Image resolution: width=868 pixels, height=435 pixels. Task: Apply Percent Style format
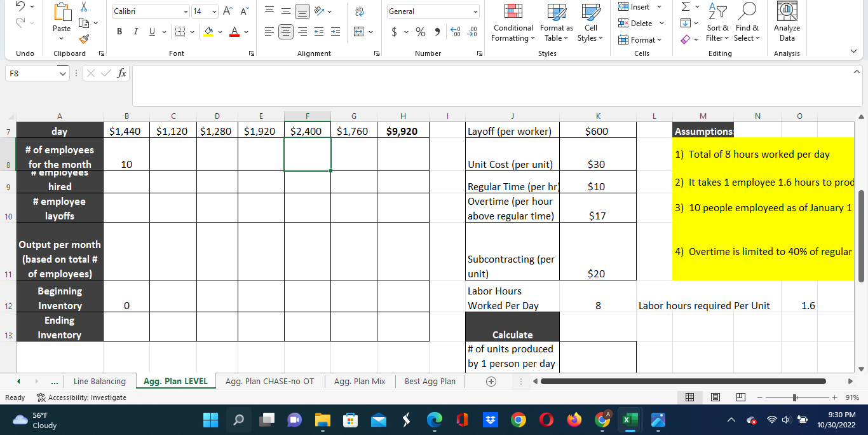click(420, 32)
